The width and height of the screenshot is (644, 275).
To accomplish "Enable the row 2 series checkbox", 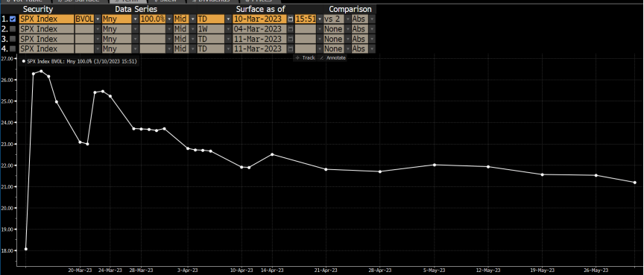I will 13,29.
